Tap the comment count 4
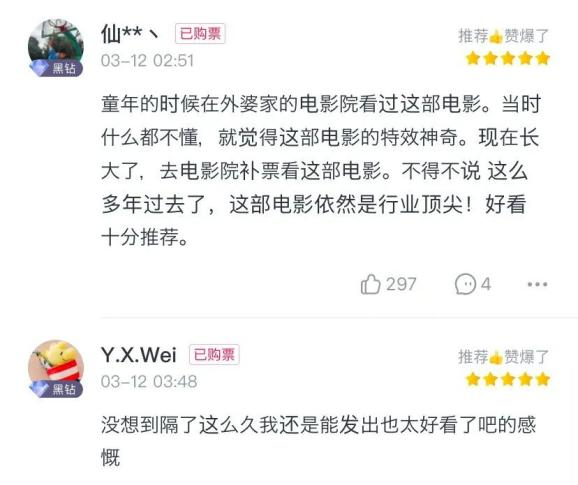The width and height of the screenshot is (578, 485). point(486,284)
